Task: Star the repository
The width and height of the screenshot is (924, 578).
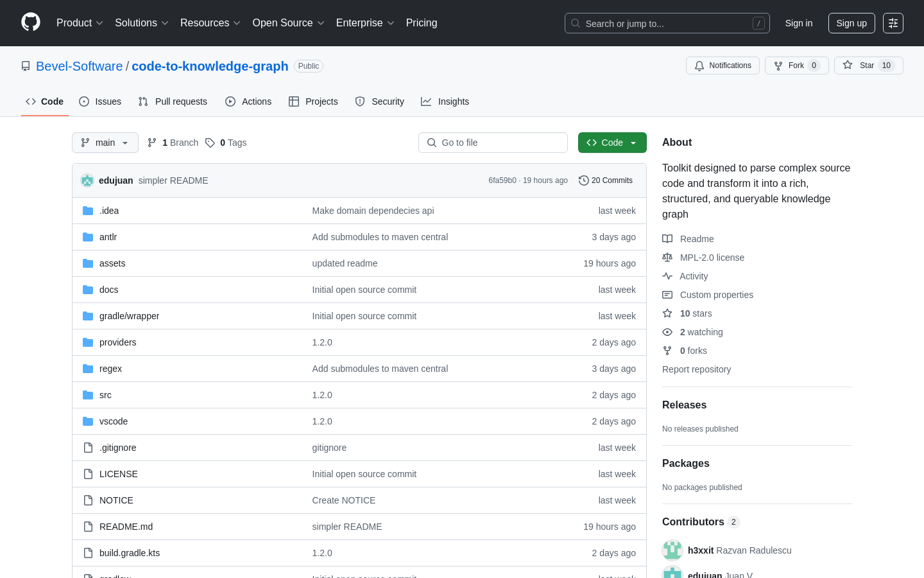Action: click(x=869, y=66)
